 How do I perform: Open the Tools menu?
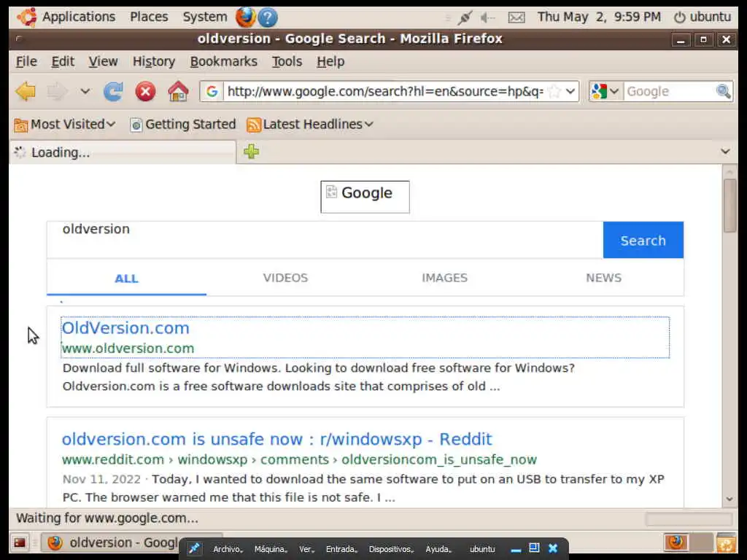[x=287, y=61]
